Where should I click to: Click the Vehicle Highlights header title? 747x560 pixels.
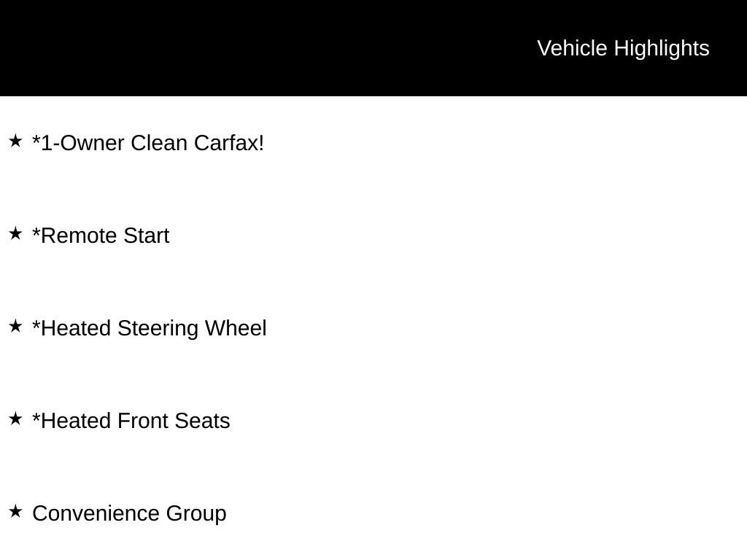(623, 48)
